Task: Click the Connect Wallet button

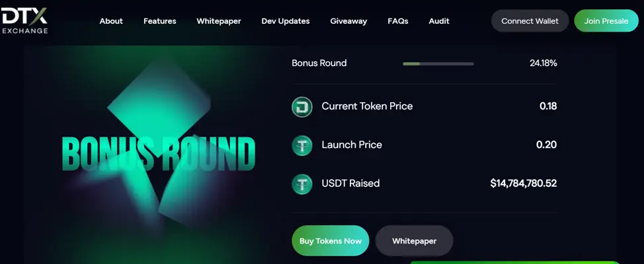Action: (x=530, y=21)
